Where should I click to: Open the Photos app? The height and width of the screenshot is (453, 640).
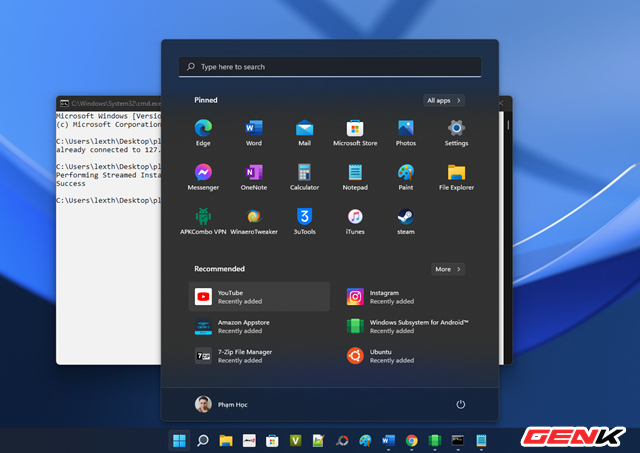pyautogui.click(x=406, y=133)
